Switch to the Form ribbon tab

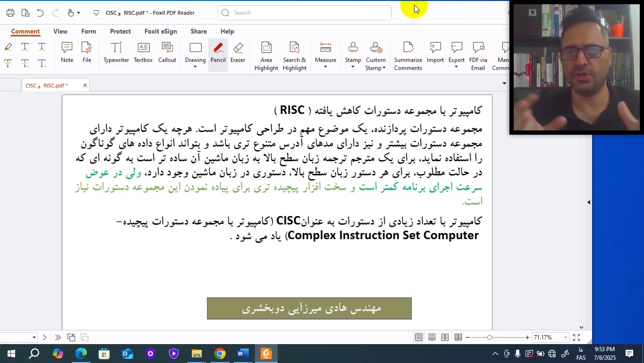89,31
